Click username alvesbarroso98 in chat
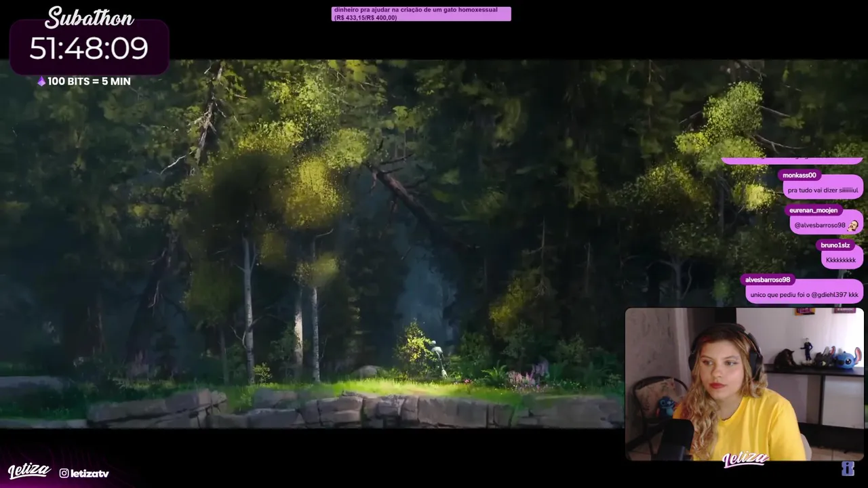The width and height of the screenshot is (868, 488). (768, 280)
